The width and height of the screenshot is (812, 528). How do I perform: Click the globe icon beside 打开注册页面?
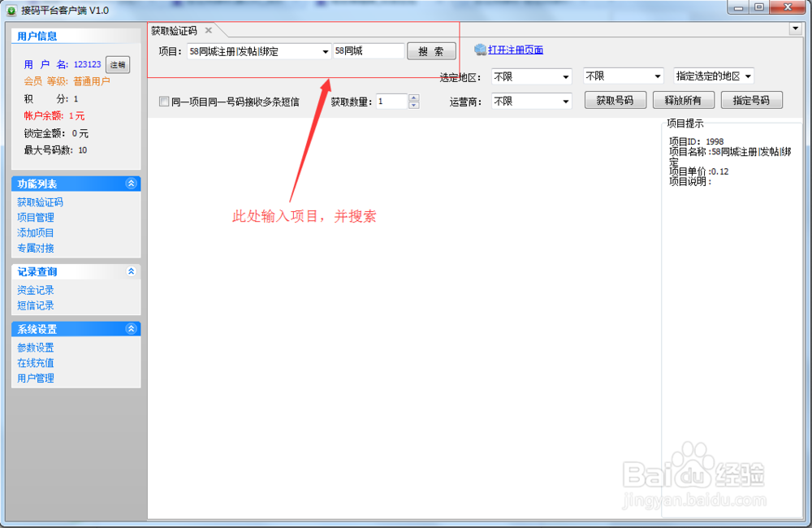482,50
